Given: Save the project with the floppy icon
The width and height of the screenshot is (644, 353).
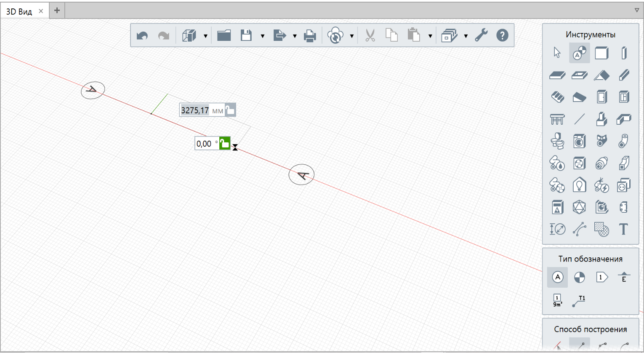Looking at the screenshot, I should pyautogui.click(x=246, y=35).
